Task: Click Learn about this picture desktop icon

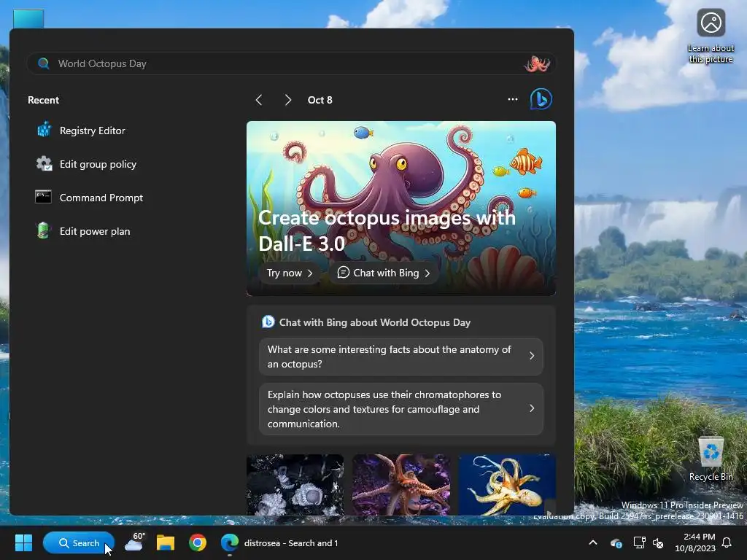Action: (711, 36)
